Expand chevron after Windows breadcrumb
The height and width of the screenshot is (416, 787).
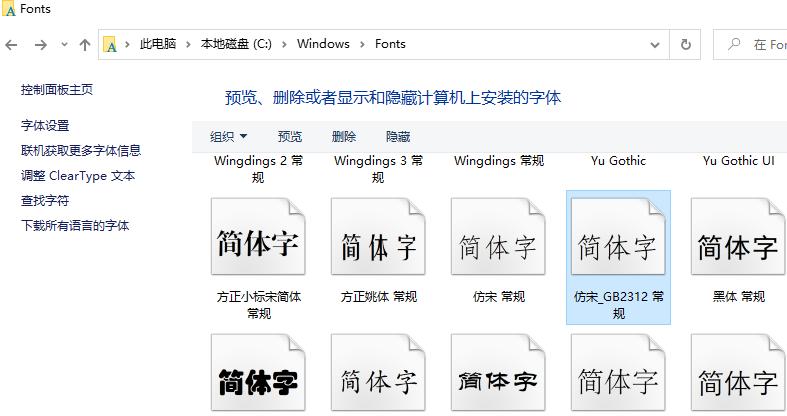(x=362, y=45)
